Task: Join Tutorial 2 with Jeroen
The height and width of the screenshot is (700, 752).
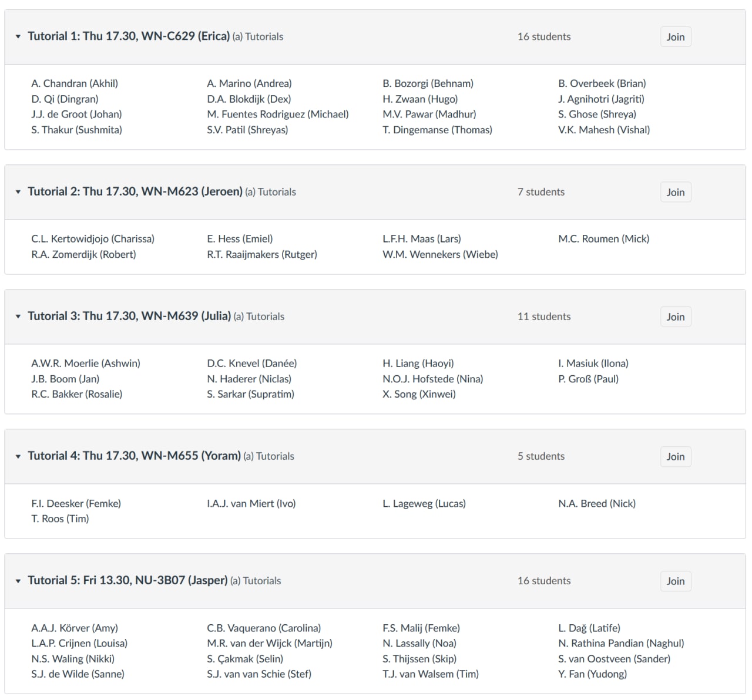Action: coord(675,192)
